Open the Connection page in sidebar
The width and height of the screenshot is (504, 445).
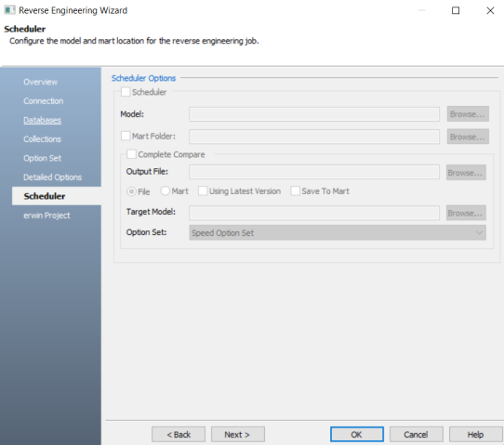click(x=44, y=101)
